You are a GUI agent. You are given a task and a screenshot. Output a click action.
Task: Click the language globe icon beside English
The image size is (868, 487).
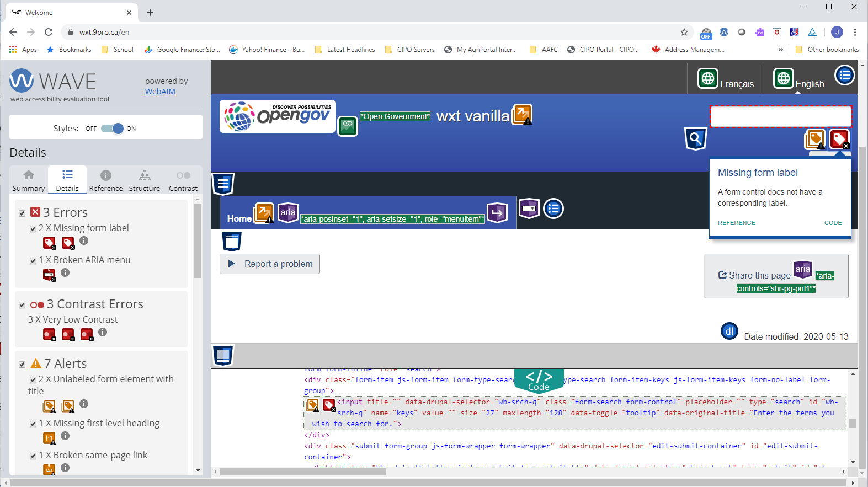(784, 78)
